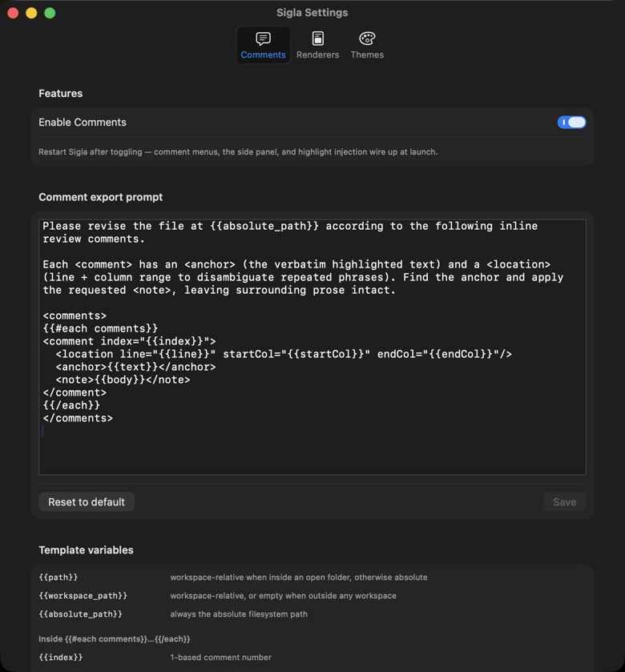Click 'or empty when outside any workspace' description
Viewport: 625px width, 672px height.
click(x=322, y=596)
